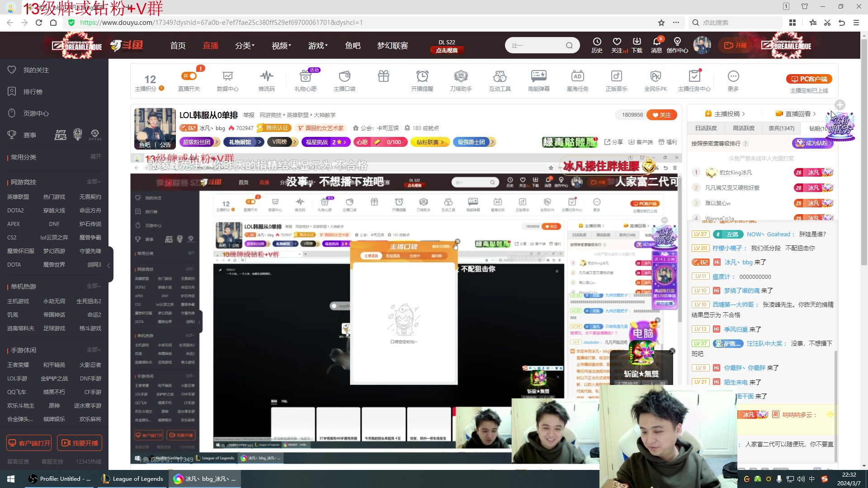Open 星海任务 AD icon
This screenshot has width=868, height=488.
577,81
